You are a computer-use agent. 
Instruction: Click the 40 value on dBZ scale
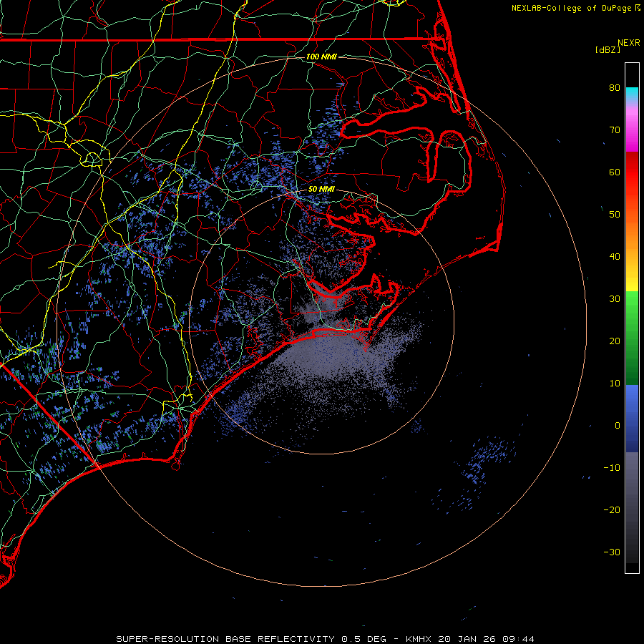pos(615,257)
